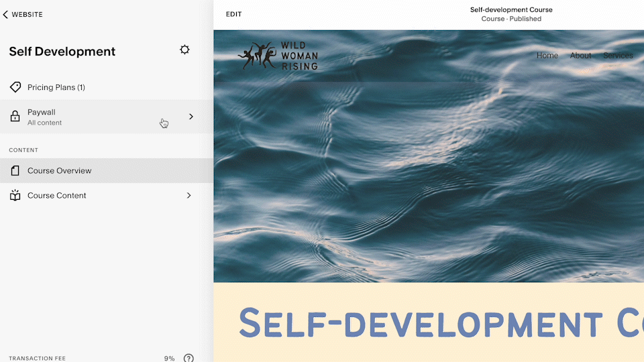Open Home nav link
The height and width of the screenshot is (362, 644).
pyautogui.click(x=547, y=56)
